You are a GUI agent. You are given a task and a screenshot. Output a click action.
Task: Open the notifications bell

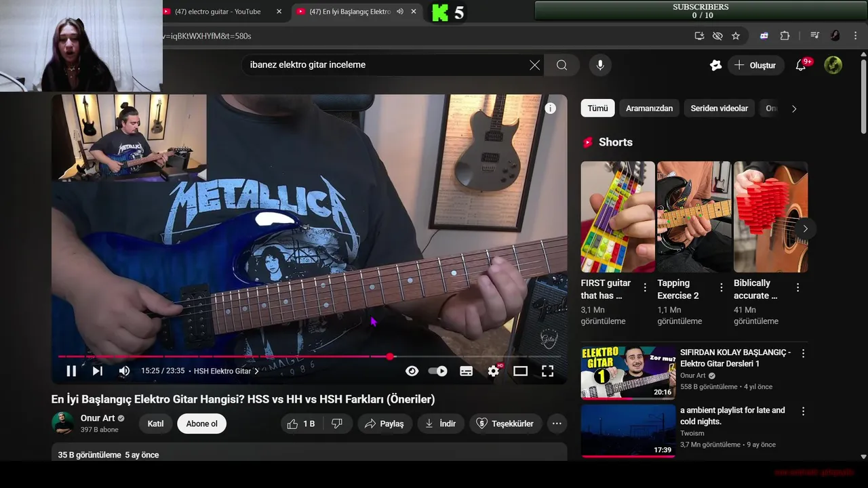pos(801,65)
